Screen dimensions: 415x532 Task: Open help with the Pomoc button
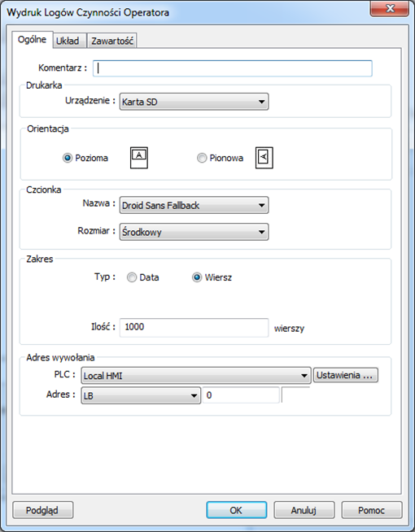[372, 510]
